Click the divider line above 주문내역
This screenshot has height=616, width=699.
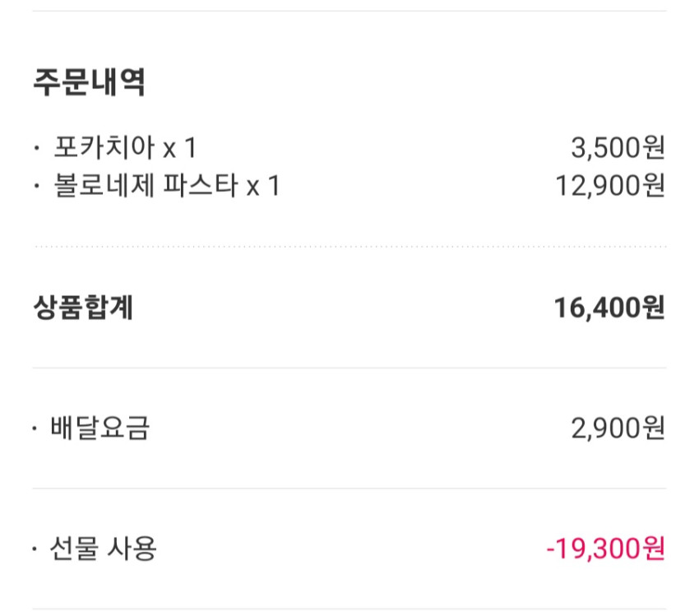tap(349, 11)
